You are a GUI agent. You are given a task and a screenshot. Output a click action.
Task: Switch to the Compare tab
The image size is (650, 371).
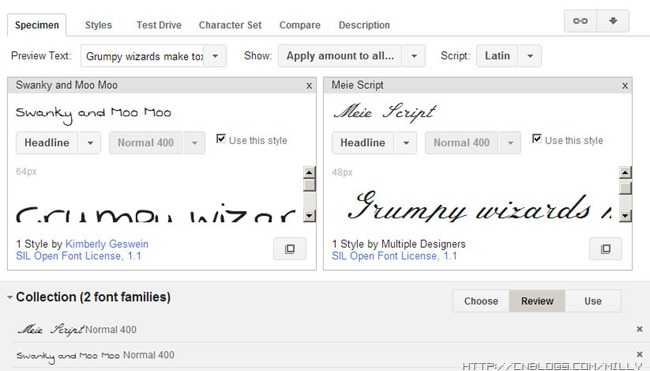pyautogui.click(x=300, y=25)
